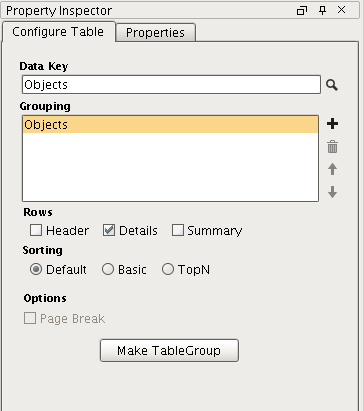Enable the Summary row checkbox
The image size is (364, 411).
(x=178, y=230)
